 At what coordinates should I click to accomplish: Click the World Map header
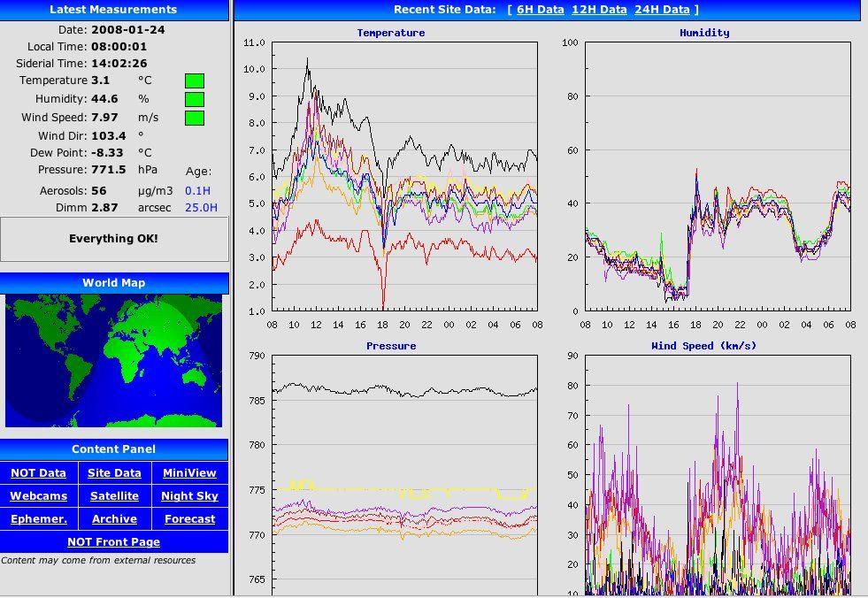click(113, 283)
